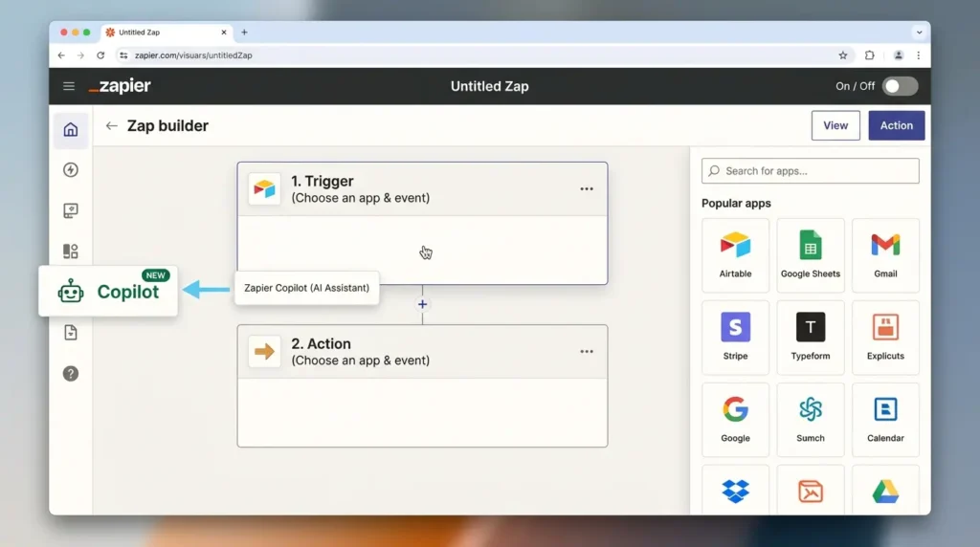Screen dimensions: 980x547
Task: Select the Trigger step Airtable icon
Action: point(264,188)
